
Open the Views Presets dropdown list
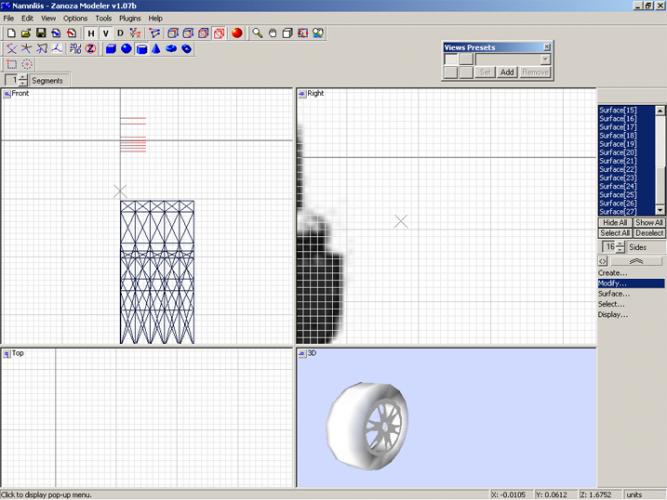[x=545, y=60]
